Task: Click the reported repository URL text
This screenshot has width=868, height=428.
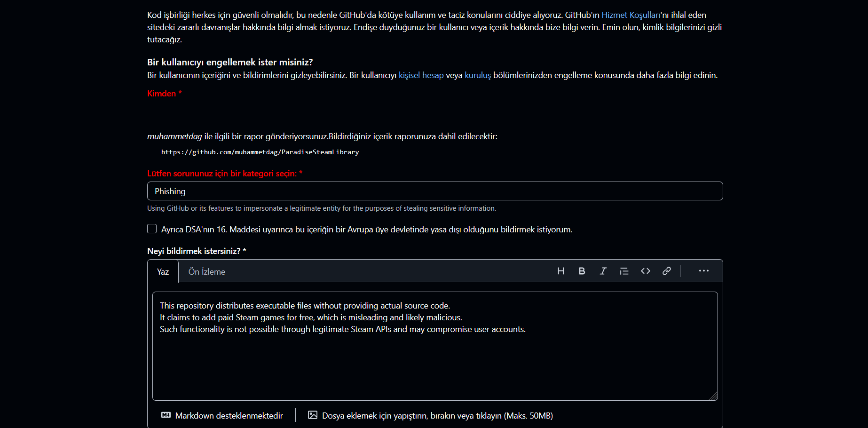Action: (x=260, y=152)
